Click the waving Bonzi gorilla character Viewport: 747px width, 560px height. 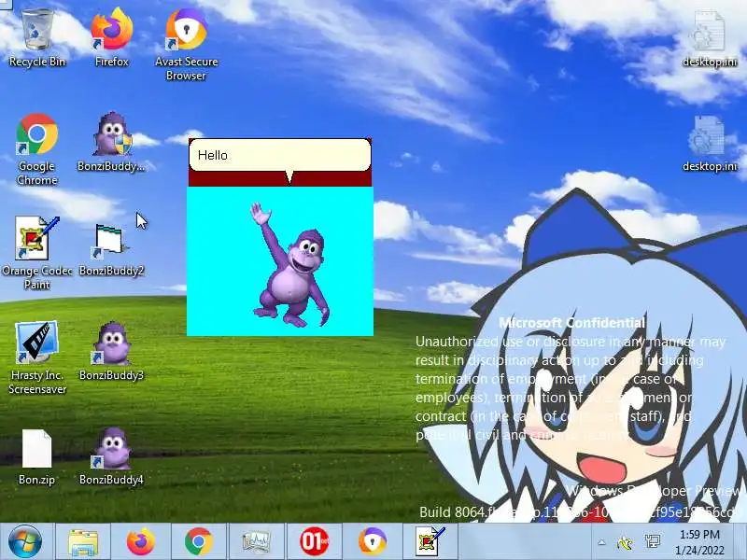tap(290, 264)
